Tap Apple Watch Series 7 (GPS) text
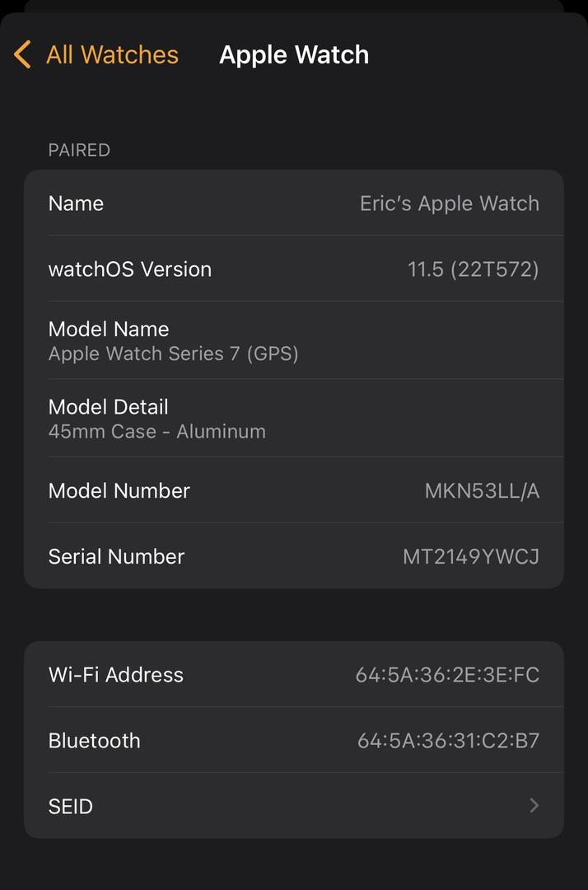The height and width of the screenshot is (890, 588). point(173,354)
